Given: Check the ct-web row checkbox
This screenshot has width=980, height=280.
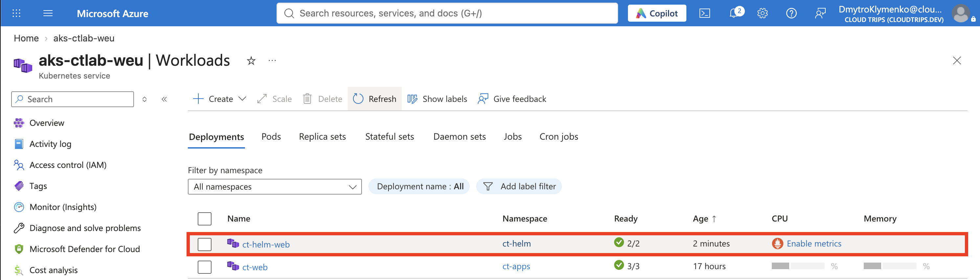Looking at the screenshot, I should (204, 267).
